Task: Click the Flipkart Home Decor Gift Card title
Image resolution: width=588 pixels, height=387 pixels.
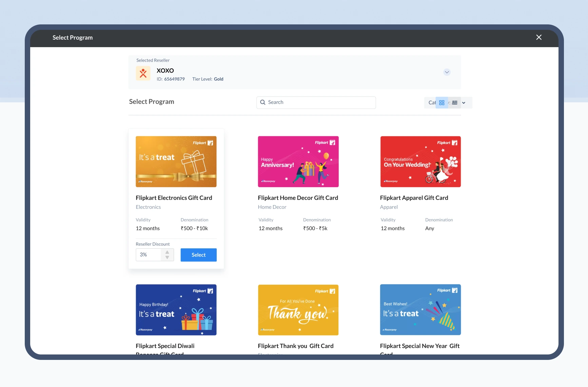Action: tap(298, 198)
